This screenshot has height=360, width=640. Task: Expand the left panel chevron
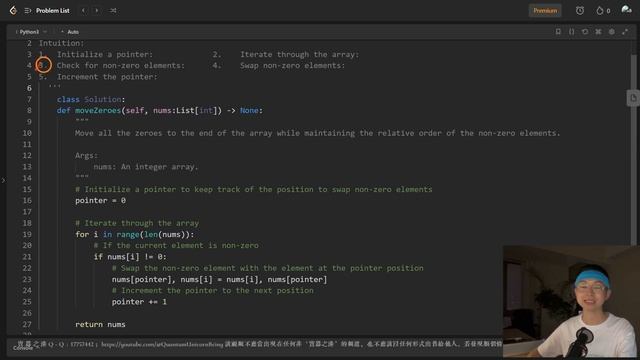coord(3,180)
